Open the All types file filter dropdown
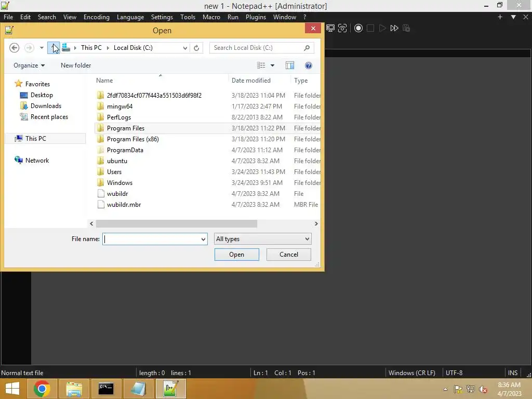 click(x=262, y=239)
